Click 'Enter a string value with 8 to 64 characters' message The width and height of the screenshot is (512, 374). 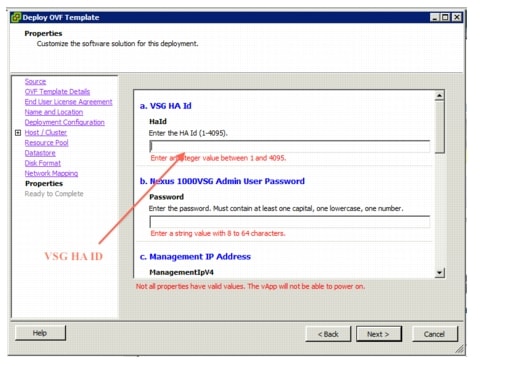click(218, 233)
